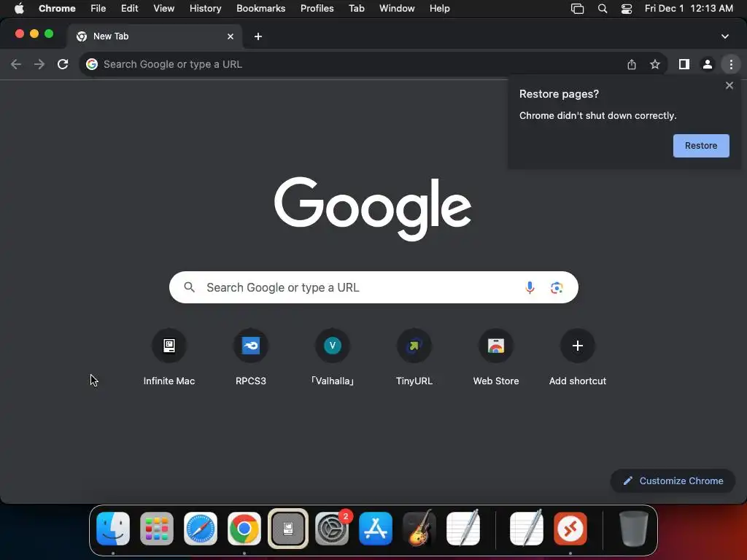Open the Valhalla shortcut
Image resolution: width=747 pixels, height=560 pixels.
pos(333,357)
